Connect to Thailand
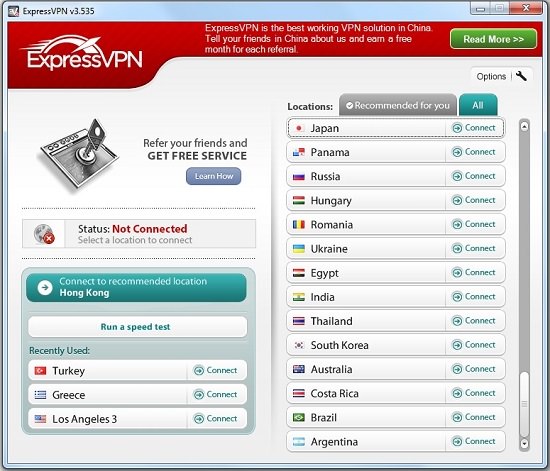Viewport: 550px width, 471px height. point(474,321)
